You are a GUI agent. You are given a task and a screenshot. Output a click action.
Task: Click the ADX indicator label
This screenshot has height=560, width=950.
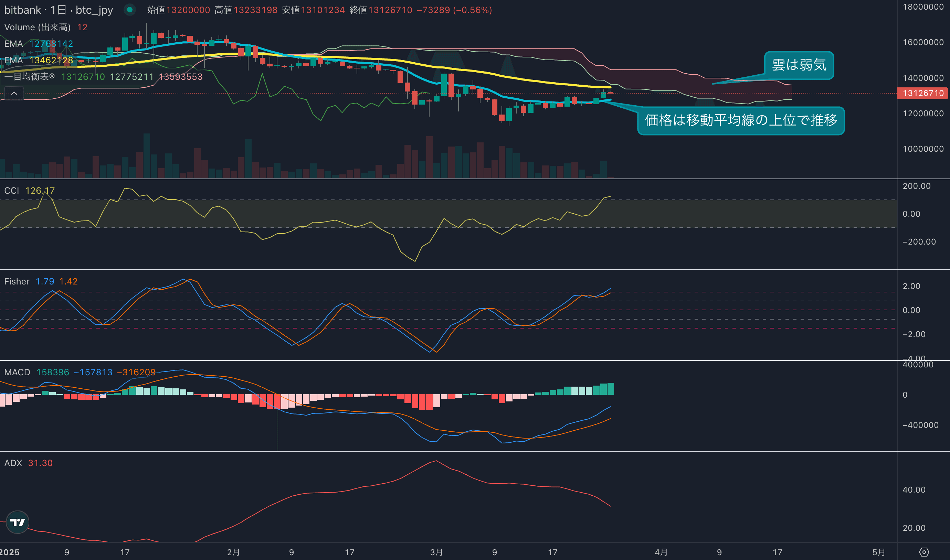click(13, 463)
